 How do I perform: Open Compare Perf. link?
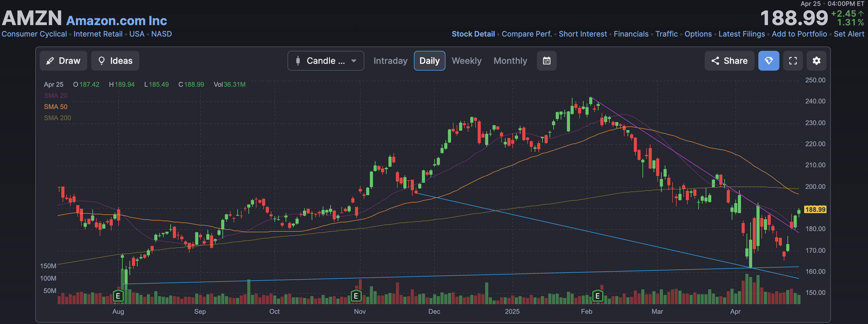pyautogui.click(x=527, y=34)
